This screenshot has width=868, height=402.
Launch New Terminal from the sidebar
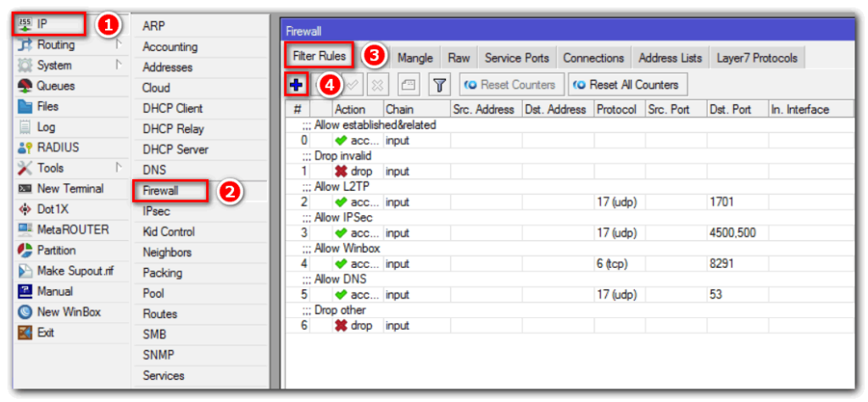pyautogui.click(x=70, y=188)
